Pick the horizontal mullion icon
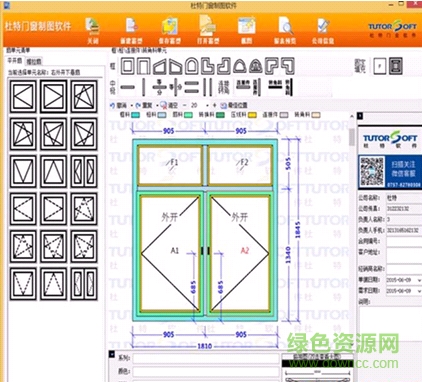The height and width of the screenshot is (382, 422). [x=128, y=87]
